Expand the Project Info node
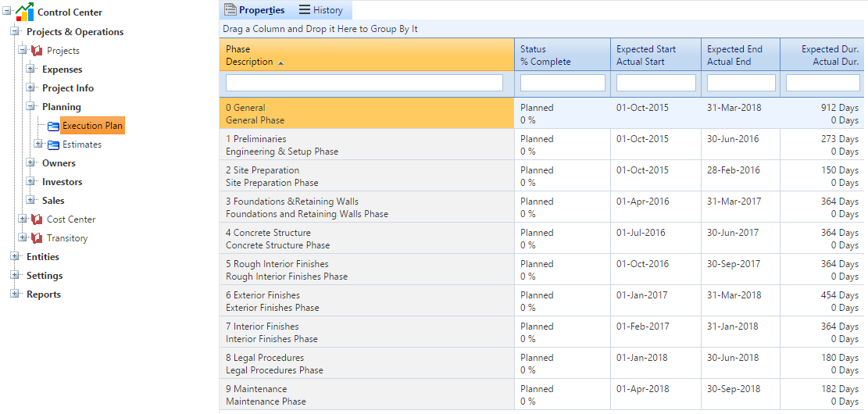This screenshot has height=414, width=868. [x=30, y=88]
